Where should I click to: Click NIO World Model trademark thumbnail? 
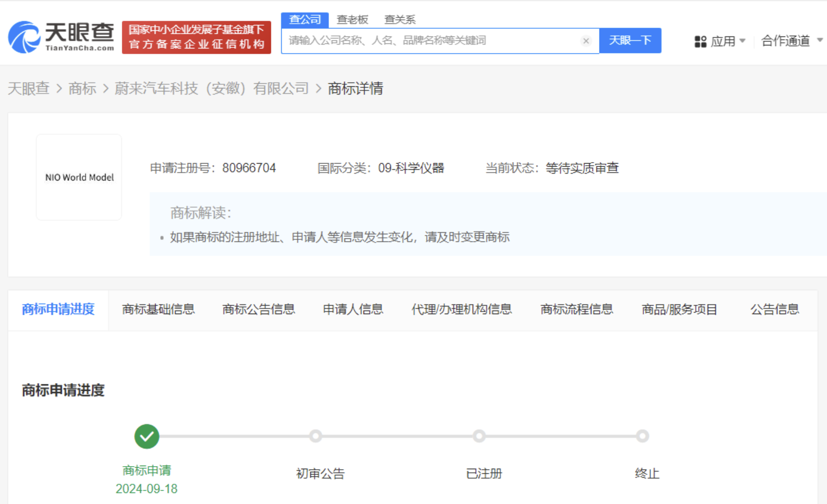(79, 177)
